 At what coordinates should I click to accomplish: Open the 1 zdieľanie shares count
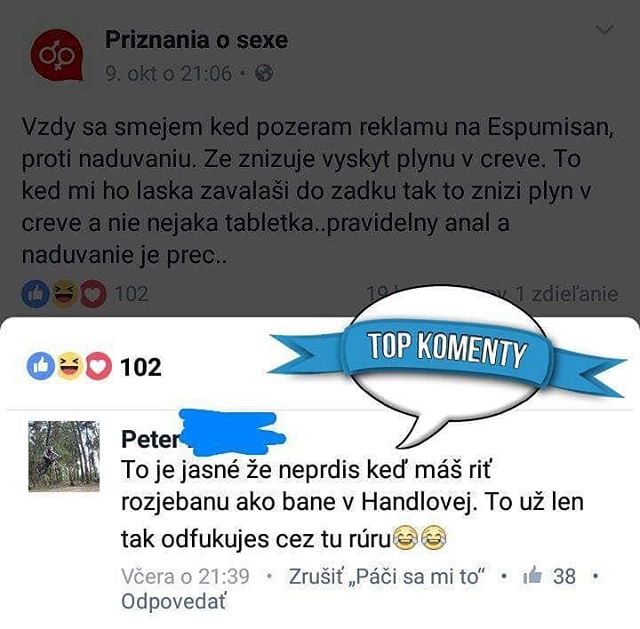[567, 294]
